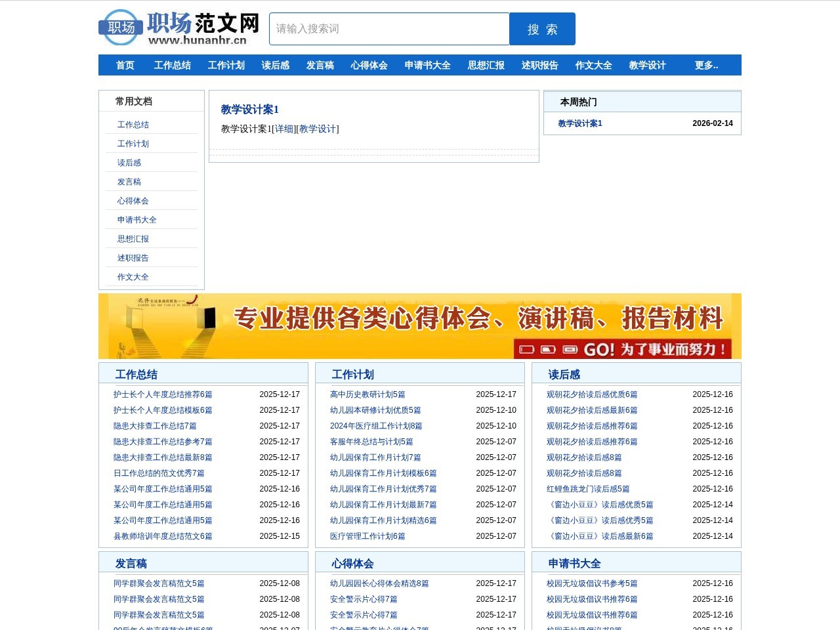This screenshot has width=840, height=630.
Task: Open 日工作总结的范文优秀7篇
Action: [x=159, y=473]
